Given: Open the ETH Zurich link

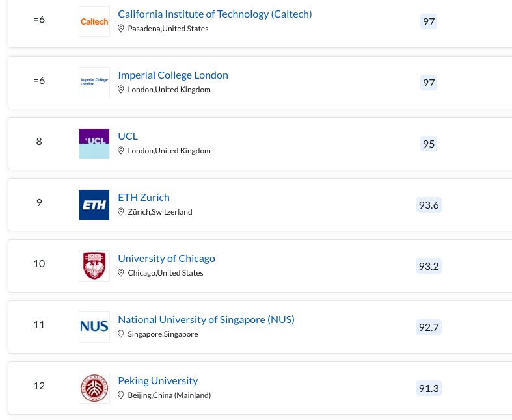Looking at the screenshot, I should pos(144,198).
